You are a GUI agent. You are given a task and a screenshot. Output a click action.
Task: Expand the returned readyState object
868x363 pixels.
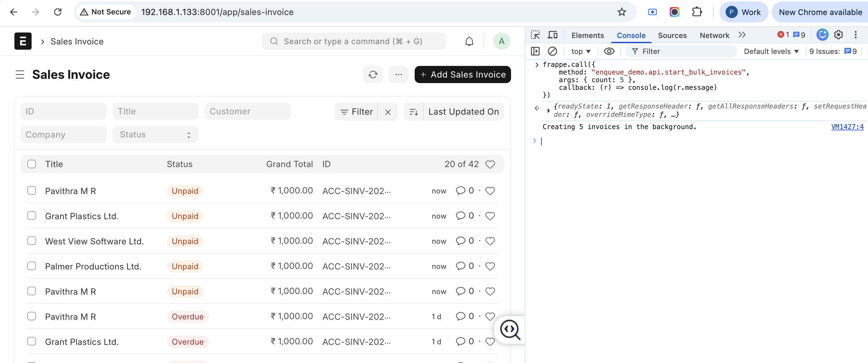pos(548,110)
